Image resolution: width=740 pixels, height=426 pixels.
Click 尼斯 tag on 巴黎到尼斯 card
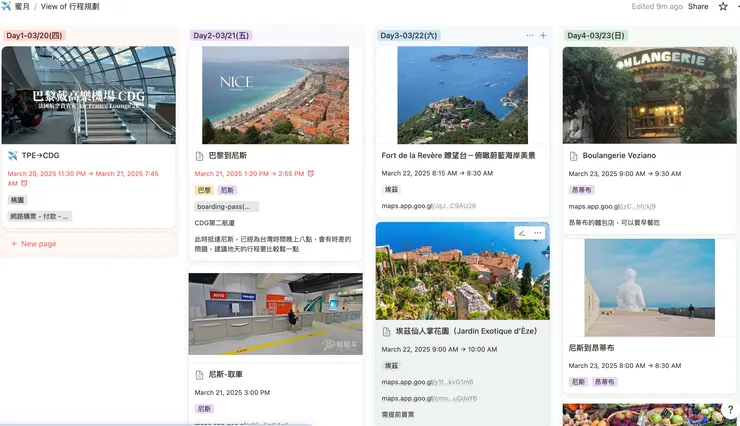[x=227, y=190]
